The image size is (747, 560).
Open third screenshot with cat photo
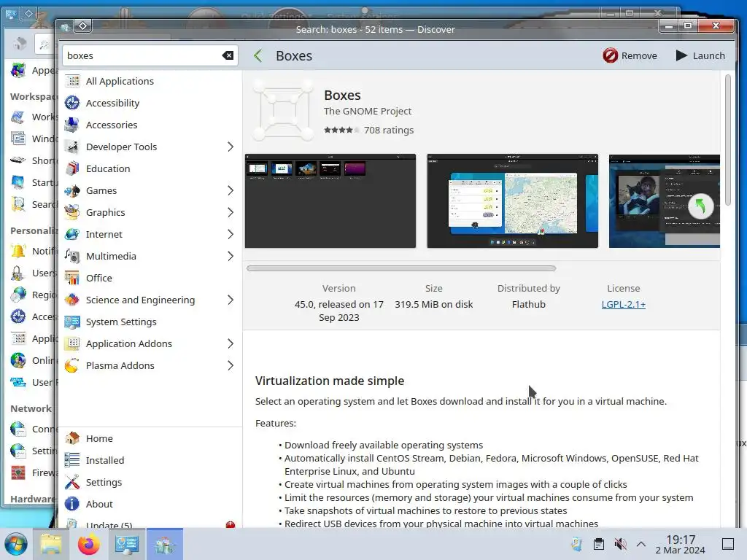[664, 201]
